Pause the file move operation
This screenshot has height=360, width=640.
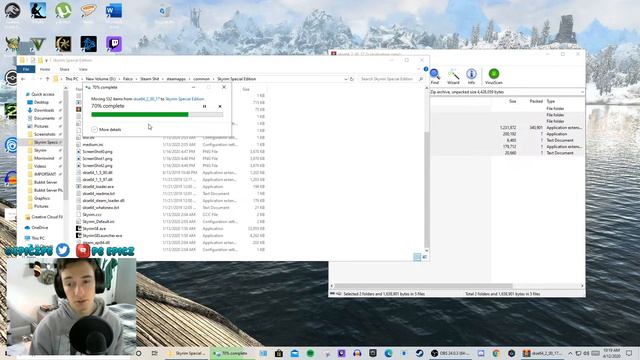click(204, 106)
